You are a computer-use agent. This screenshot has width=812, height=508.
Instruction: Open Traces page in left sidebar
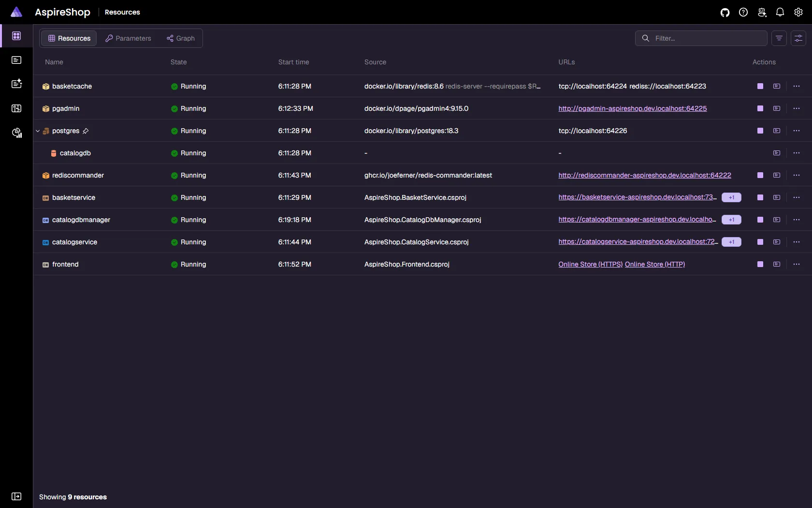(16, 108)
